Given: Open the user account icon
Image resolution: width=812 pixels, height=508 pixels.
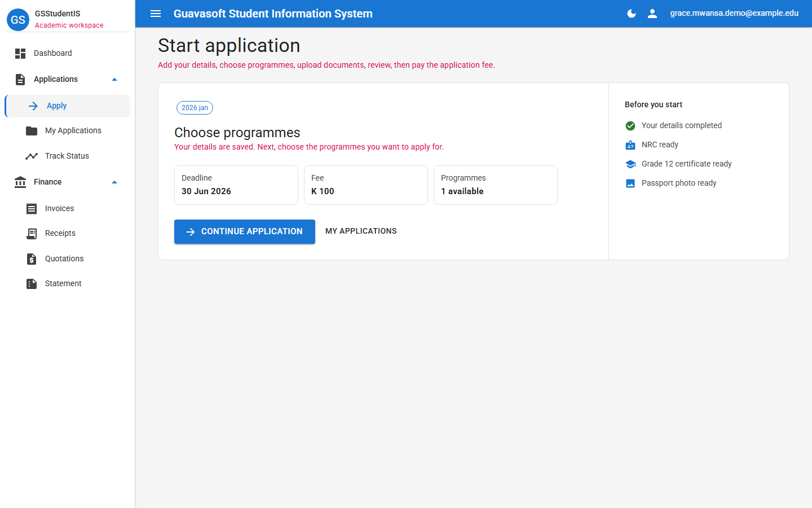Looking at the screenshot, I should click(x=652, y=14).
